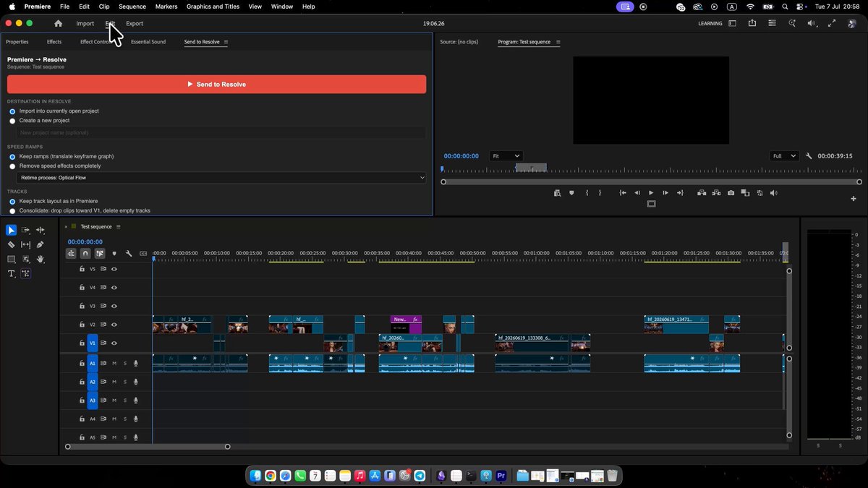Select the Razor tool

(x=11, y=244)
